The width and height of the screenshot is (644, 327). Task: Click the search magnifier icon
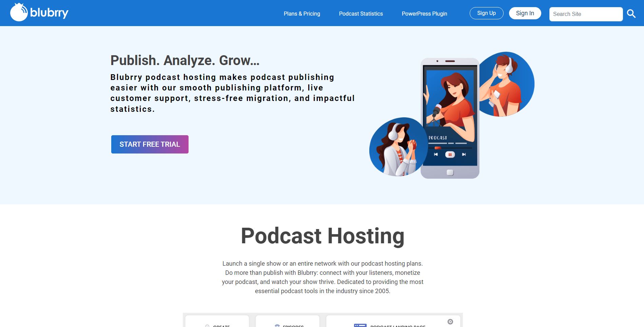pyautogui.click(x=631, y=14)
